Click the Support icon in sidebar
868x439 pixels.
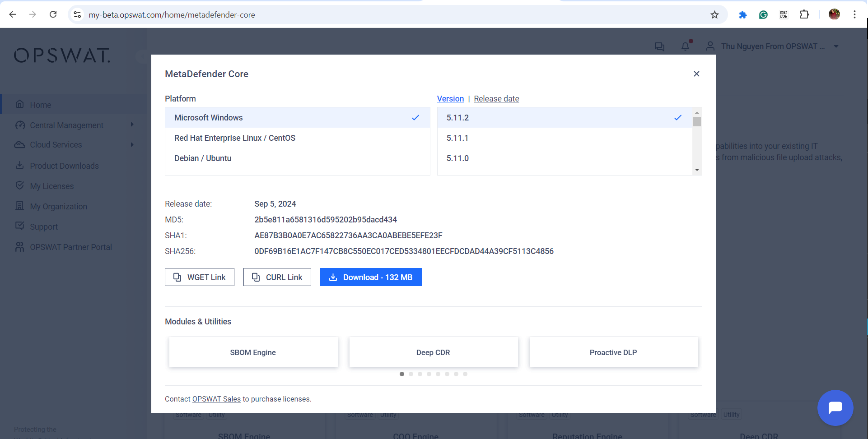[x=19, y=226]
